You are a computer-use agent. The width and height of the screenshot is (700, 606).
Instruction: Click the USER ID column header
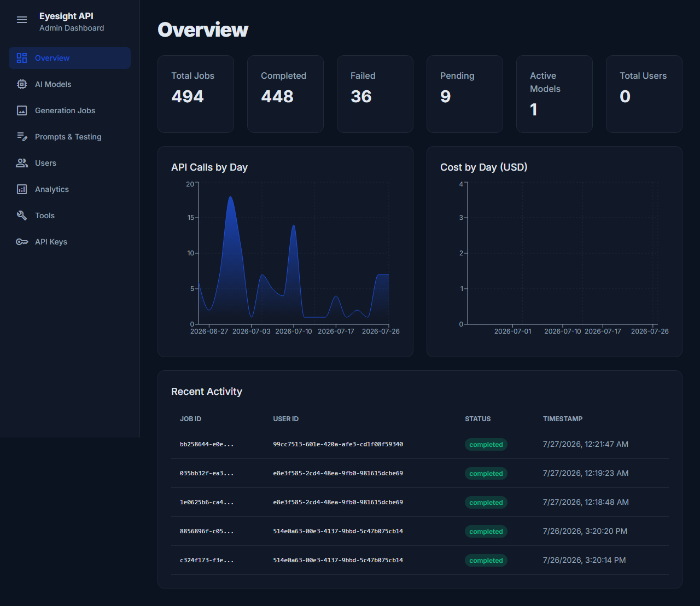[x=286, y=419]
